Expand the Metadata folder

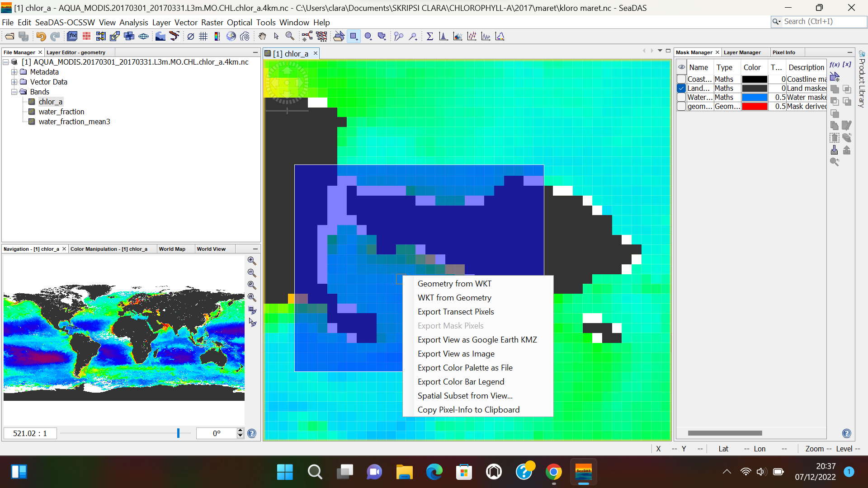14,72
